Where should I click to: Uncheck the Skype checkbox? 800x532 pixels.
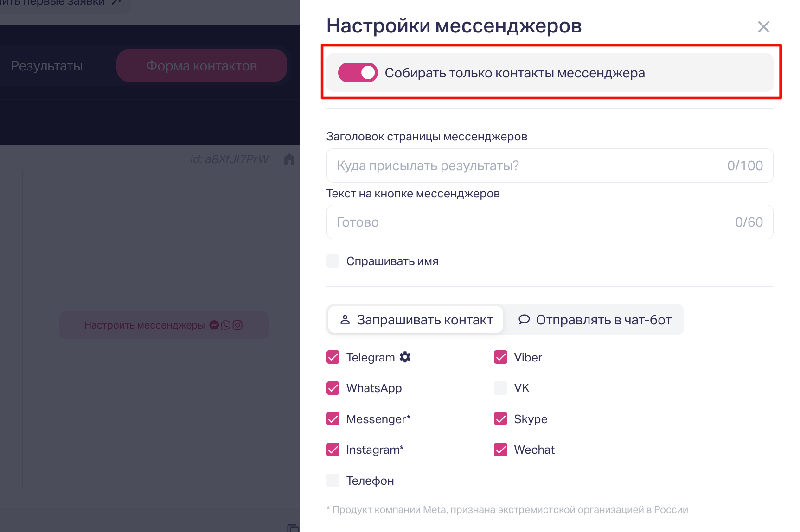tap(501, 419)
